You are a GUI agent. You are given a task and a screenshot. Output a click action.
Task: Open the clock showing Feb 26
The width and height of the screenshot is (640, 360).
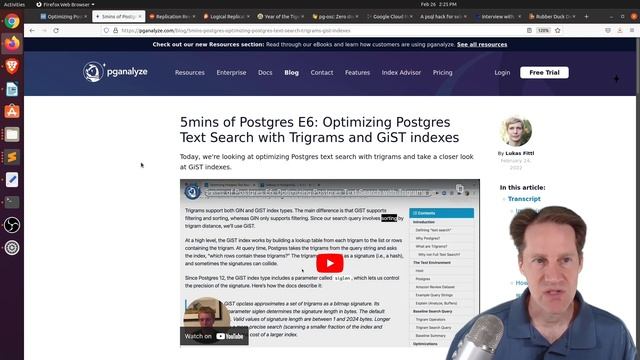(438, 4)
